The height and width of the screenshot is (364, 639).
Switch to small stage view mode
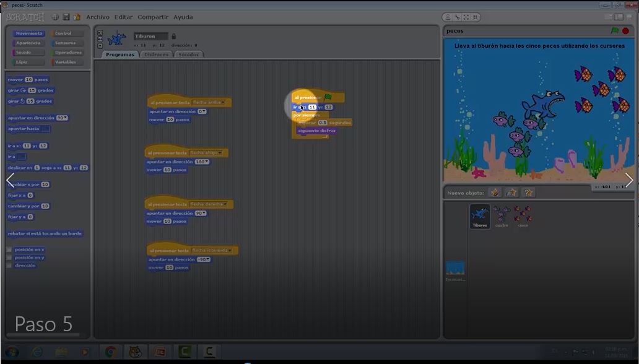click(609, 17)
